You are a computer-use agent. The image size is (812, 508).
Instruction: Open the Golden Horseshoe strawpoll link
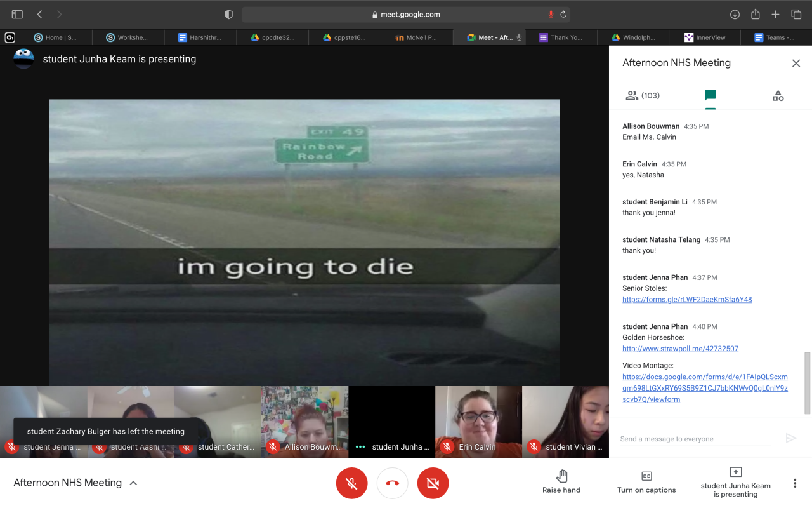point(680,349)
